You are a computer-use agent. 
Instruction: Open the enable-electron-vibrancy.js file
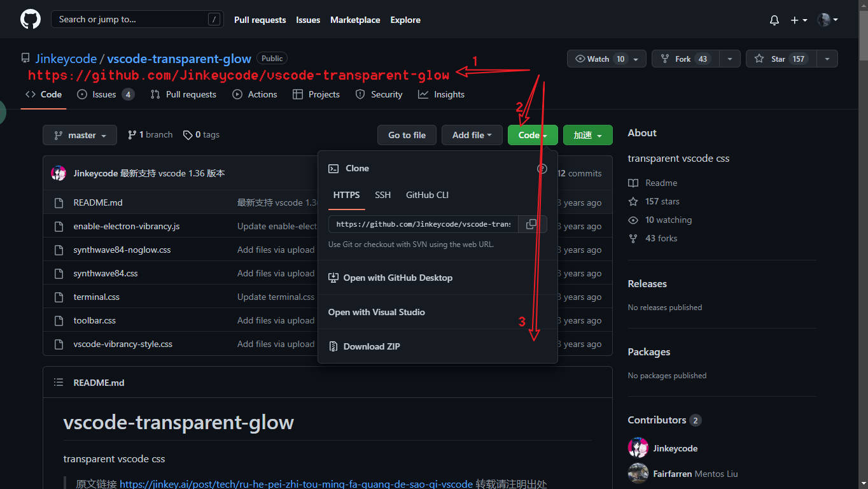click(127, 226)
